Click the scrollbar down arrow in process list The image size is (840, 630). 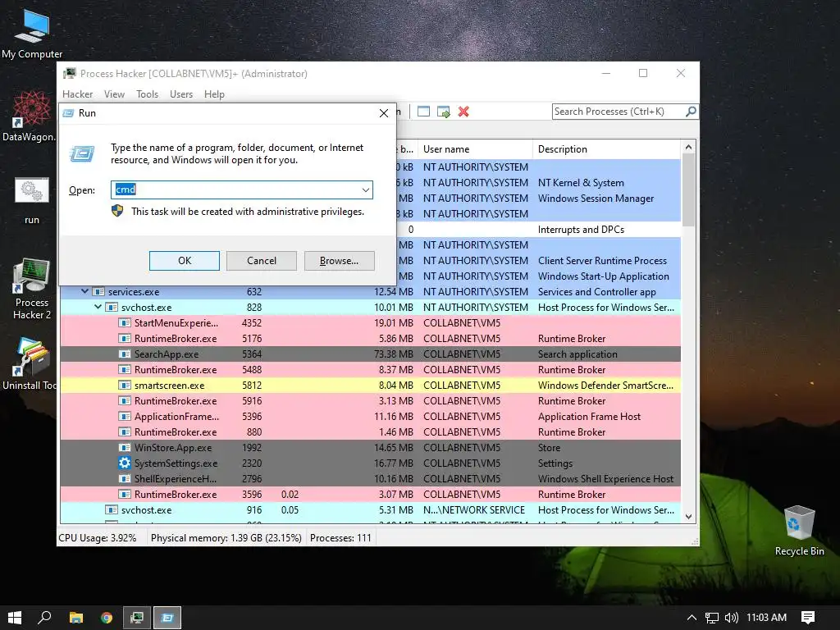[x=688, y=517]
